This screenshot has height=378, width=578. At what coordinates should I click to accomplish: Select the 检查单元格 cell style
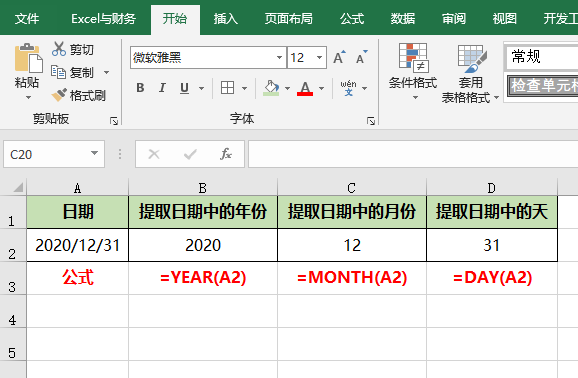coord(543,86)
